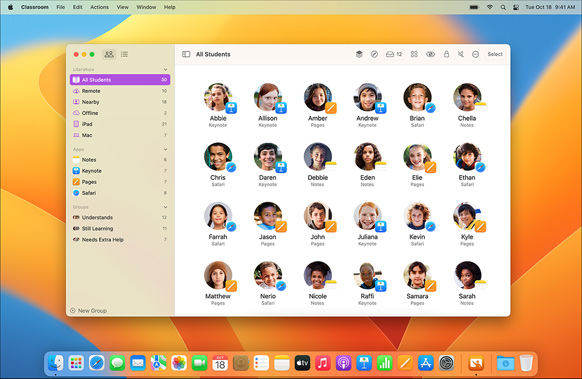Click the Open app stack icon in toolbar
This screenshot has width=582, height=379.
[359, 54]
